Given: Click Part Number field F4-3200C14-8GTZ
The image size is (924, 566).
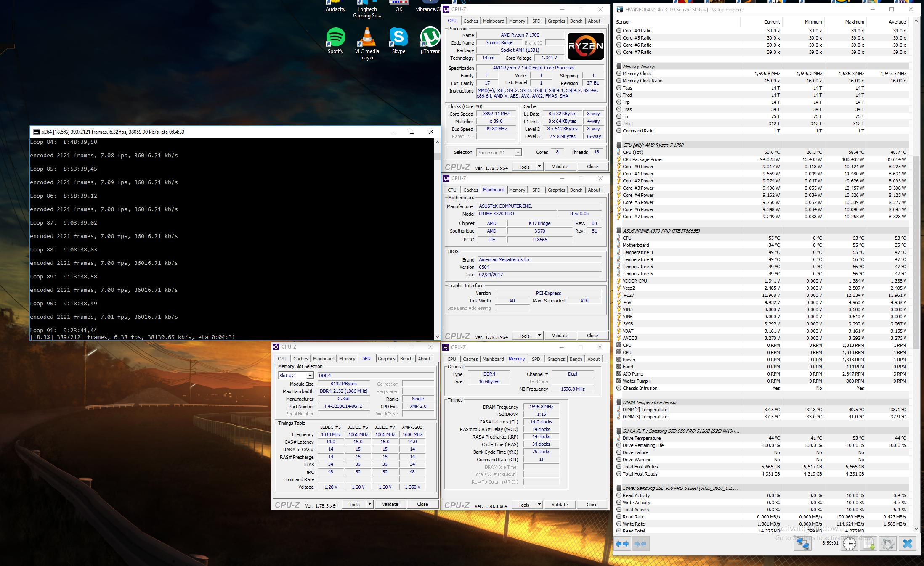Looking at the screenshot, I should pos(344,407).
